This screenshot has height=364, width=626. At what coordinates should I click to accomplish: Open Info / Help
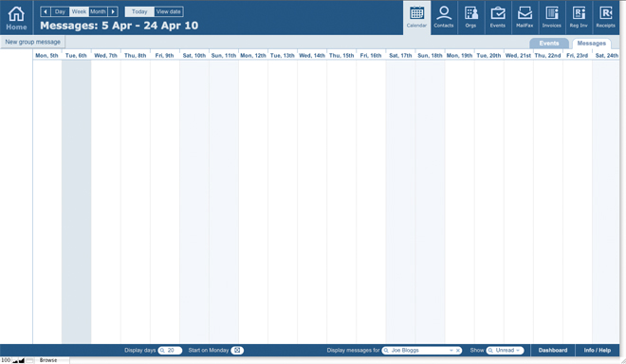pyautogui.click(x=598, y=350)
